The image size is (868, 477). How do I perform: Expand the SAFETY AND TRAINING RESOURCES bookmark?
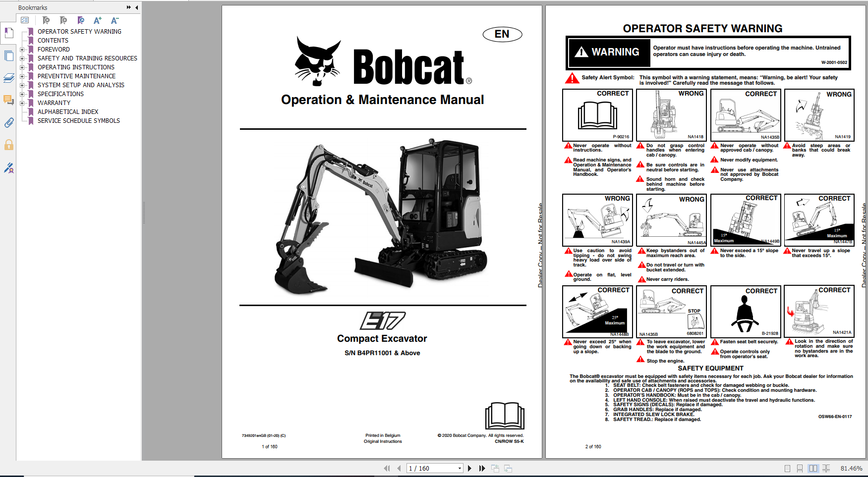point(22,58)
